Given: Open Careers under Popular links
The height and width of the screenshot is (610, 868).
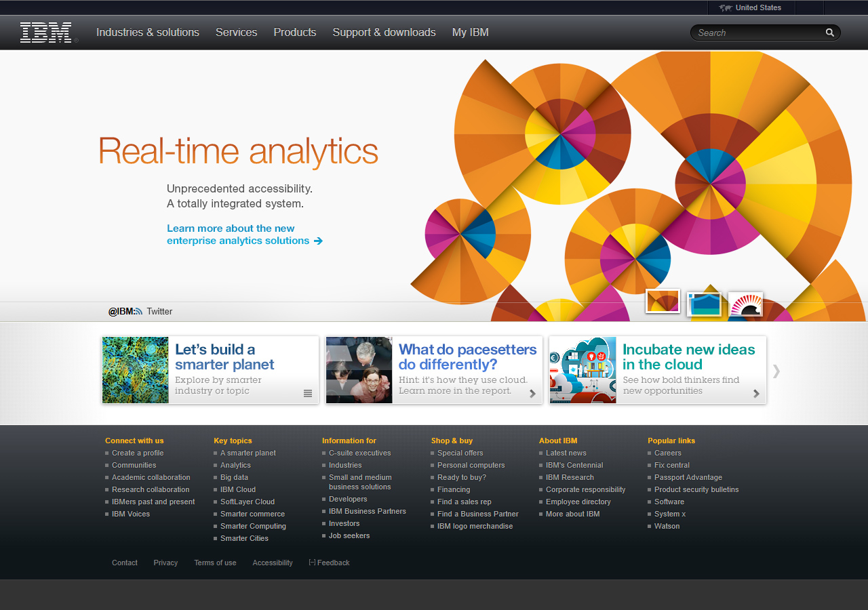Looking at the screenshot, I should tap(668, 453).
